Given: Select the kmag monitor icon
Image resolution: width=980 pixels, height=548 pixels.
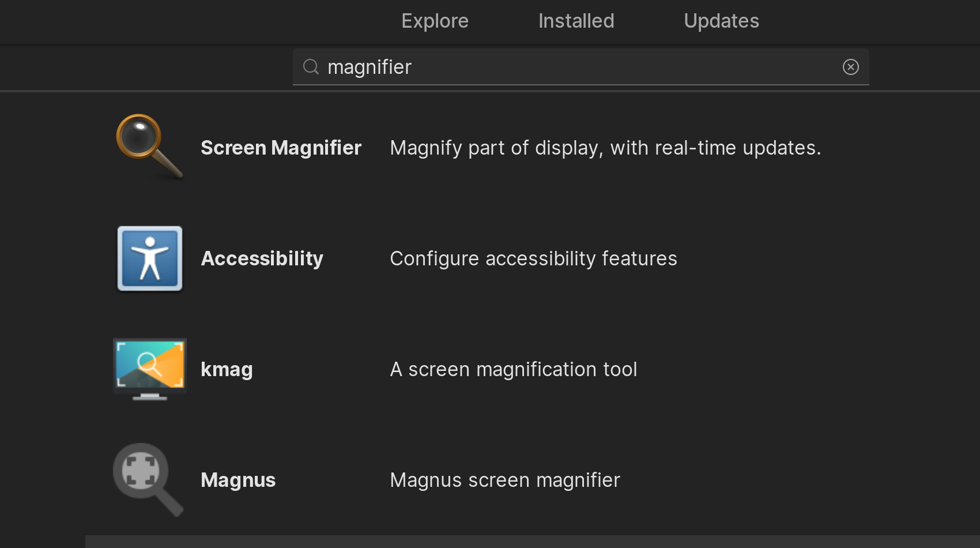Looking at the screenshot, I should pyautogui.click(x=150, y=369).
